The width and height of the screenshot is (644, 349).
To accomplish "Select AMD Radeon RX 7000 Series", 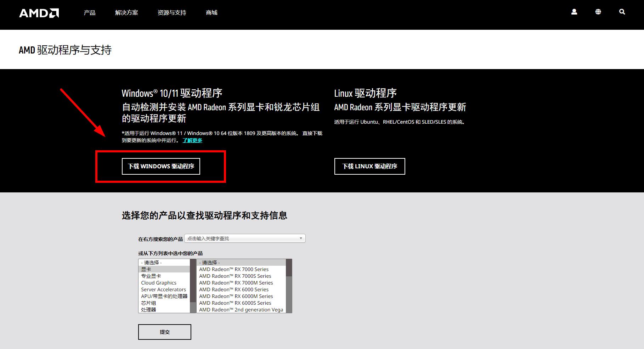I will click(241, 269).
